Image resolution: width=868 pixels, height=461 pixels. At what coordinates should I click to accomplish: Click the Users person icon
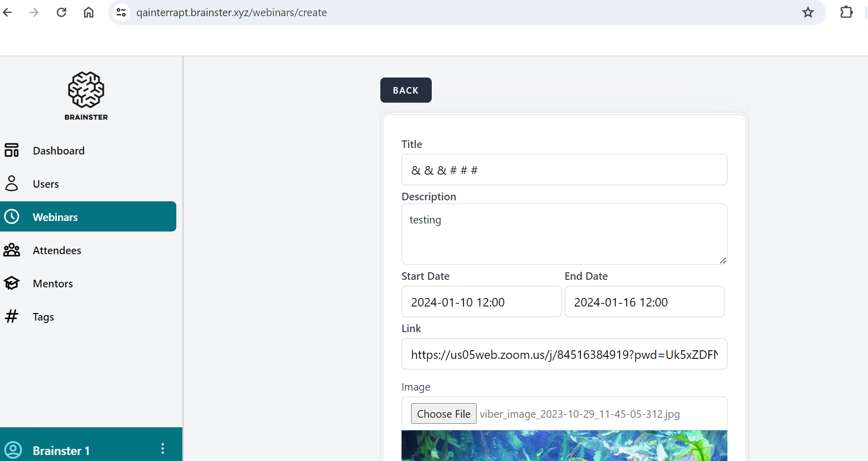[12, 184]
